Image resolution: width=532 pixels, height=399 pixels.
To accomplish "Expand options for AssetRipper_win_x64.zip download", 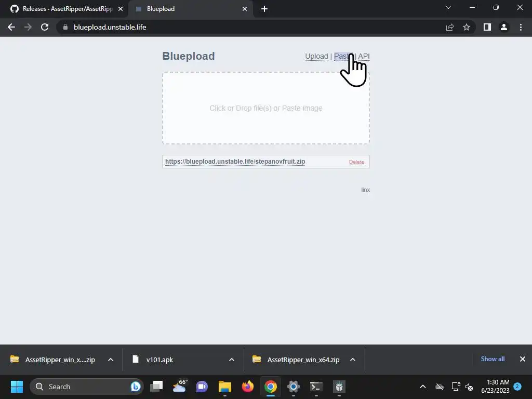I will pyautogui.click(x=353, y=360).
